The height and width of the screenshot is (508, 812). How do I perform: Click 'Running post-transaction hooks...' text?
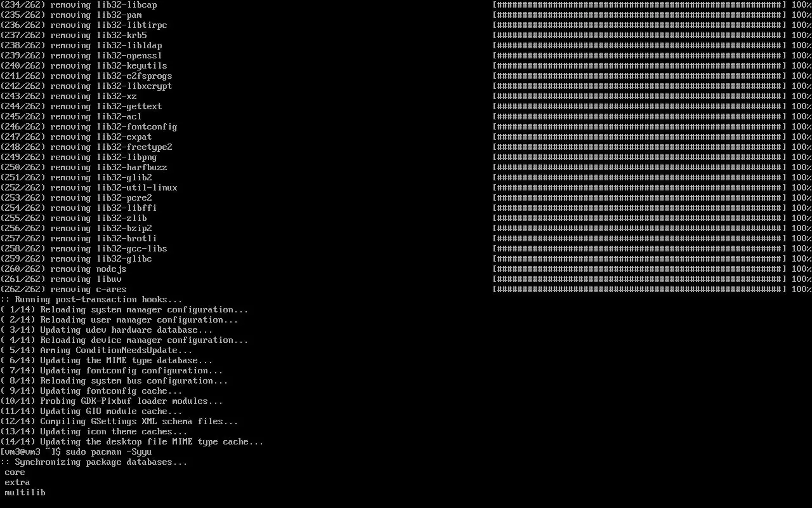[91, 300]
